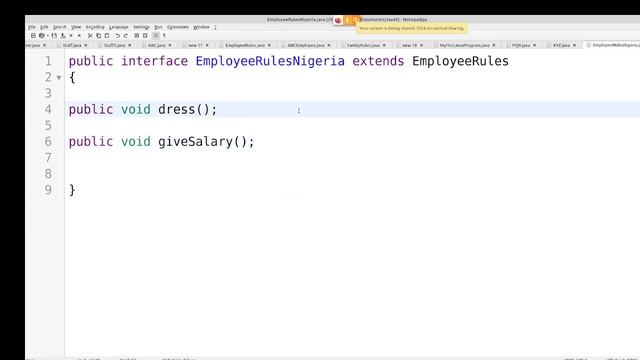Switch to the FamilyRules.java tab
The image size is (640, 360).
[x=363, y=45]
